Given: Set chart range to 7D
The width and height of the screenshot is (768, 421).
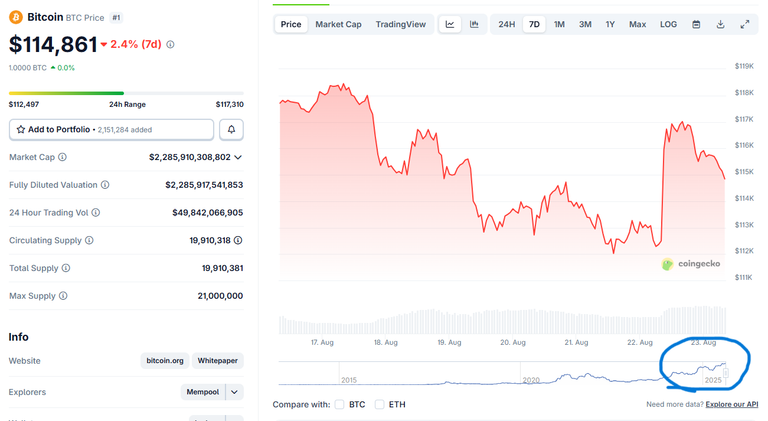Looking at the screenshot, I should [x=534, y=24].
